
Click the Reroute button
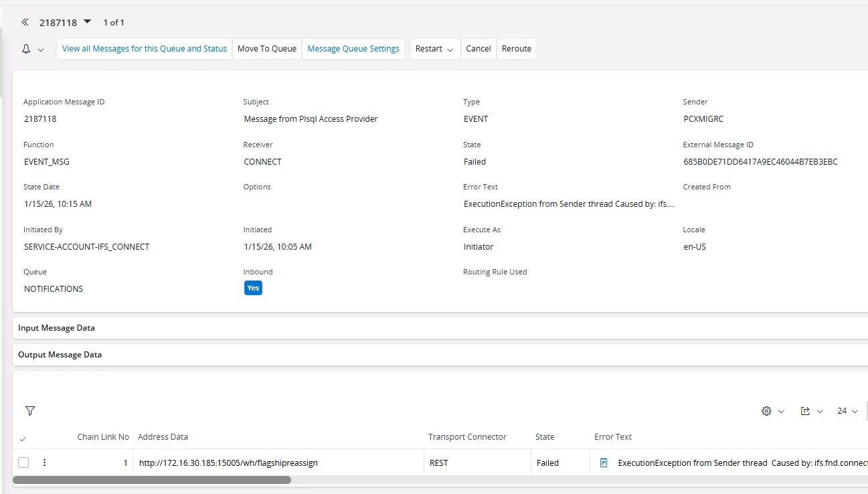tap(516, 49)
